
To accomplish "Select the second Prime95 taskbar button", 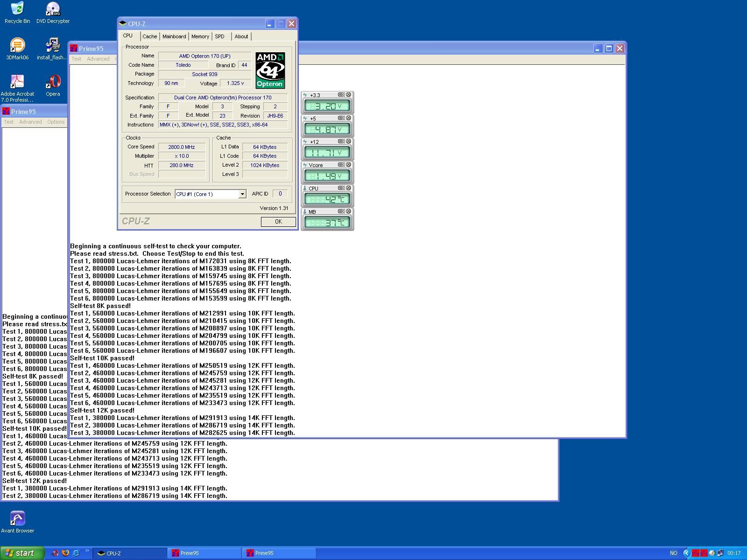I will tap(279, 553).
